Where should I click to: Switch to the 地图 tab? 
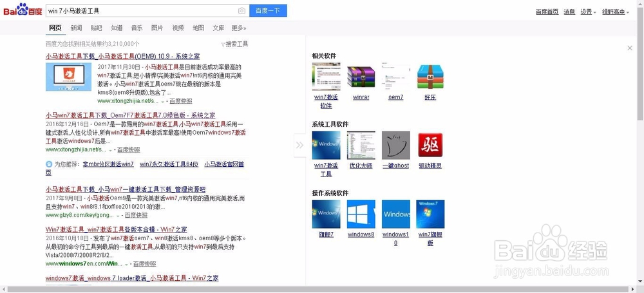point(198,28)
